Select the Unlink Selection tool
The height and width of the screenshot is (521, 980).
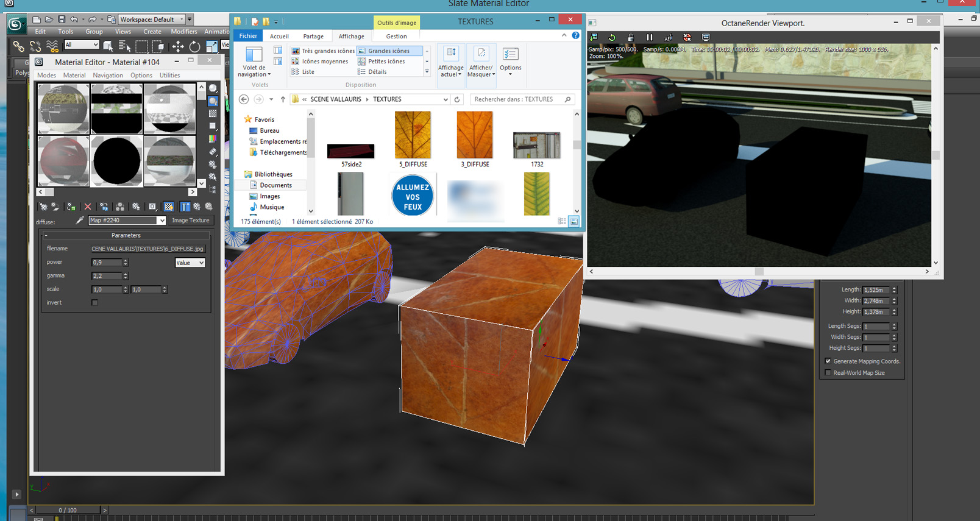tap(35, 46)
